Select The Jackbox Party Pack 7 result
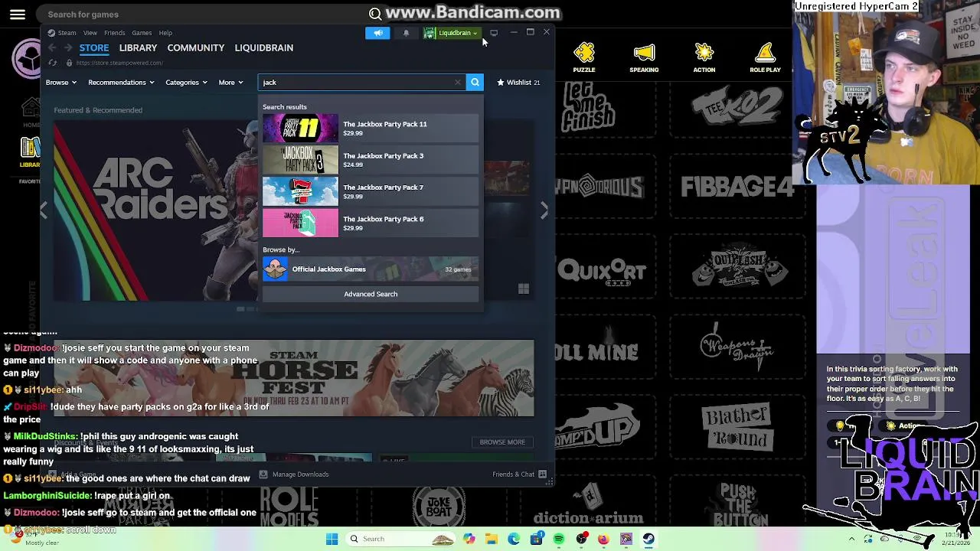Screen dimensions: 980x551 click(x=371, y=191)
